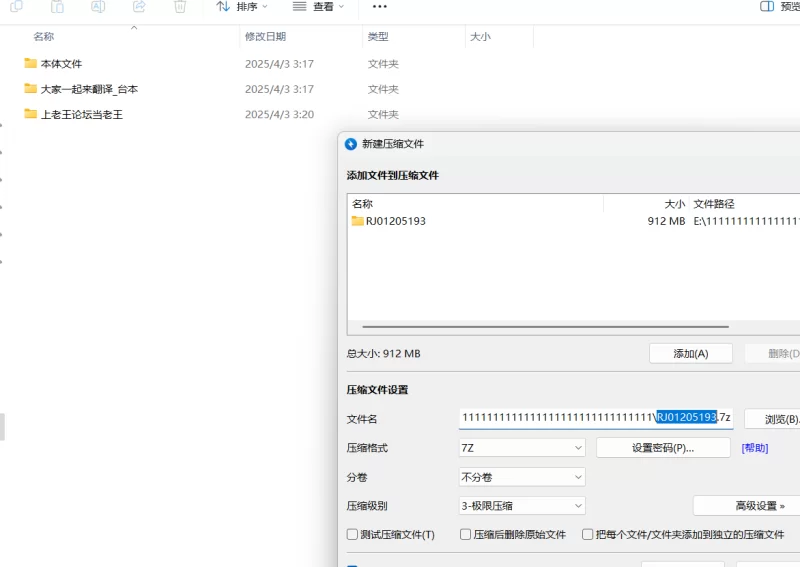Click the 设置密码(P)... button

pos(663,448)
